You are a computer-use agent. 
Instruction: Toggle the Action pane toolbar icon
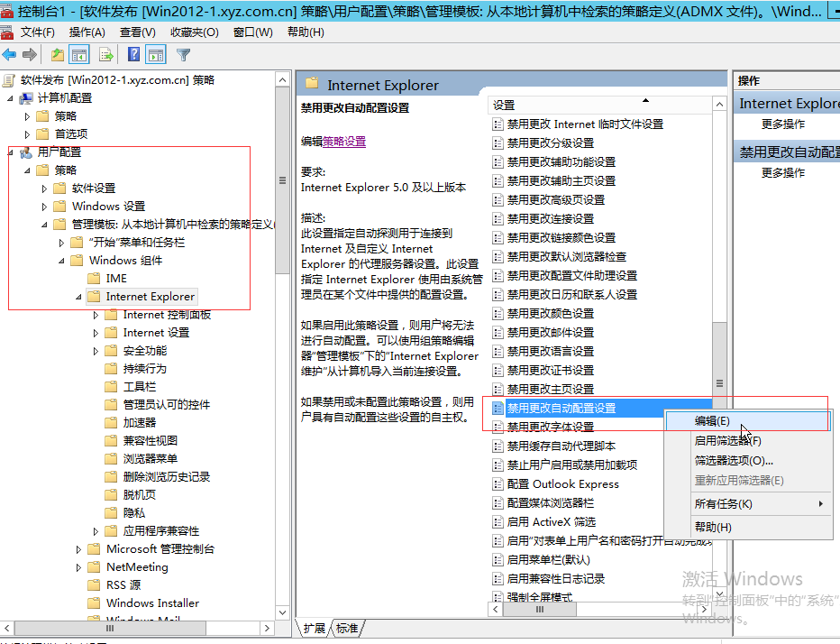tap(157, 55)
